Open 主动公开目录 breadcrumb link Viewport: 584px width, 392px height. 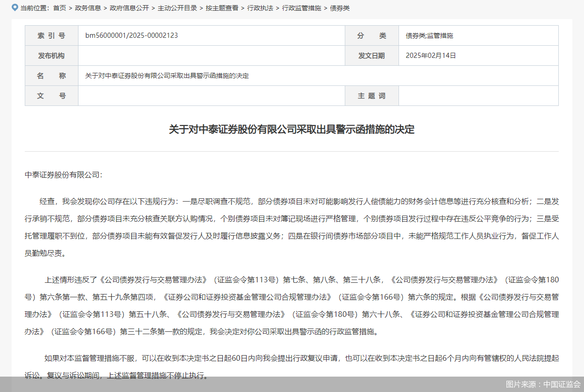pos(177,8)
